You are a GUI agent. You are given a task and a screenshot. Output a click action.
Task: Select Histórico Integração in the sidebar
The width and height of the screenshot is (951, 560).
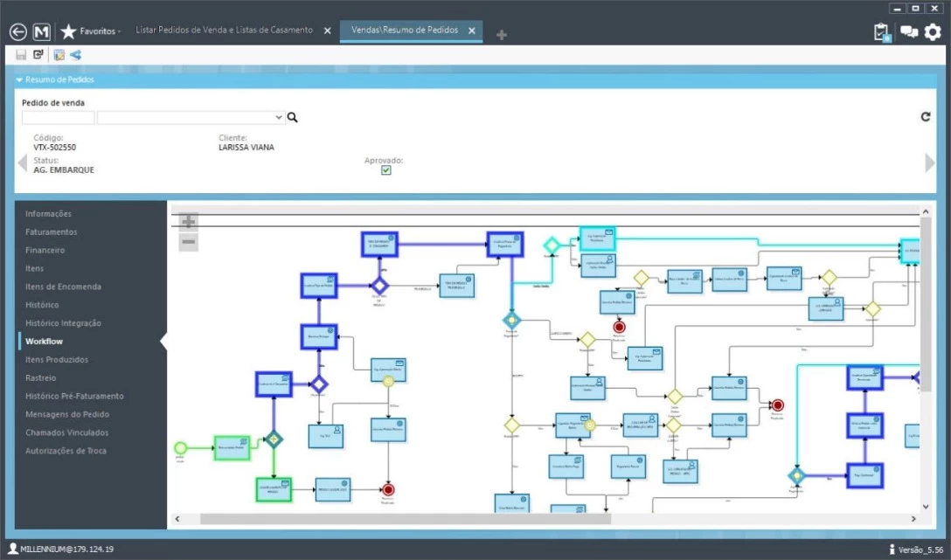(x=63, y=323)
